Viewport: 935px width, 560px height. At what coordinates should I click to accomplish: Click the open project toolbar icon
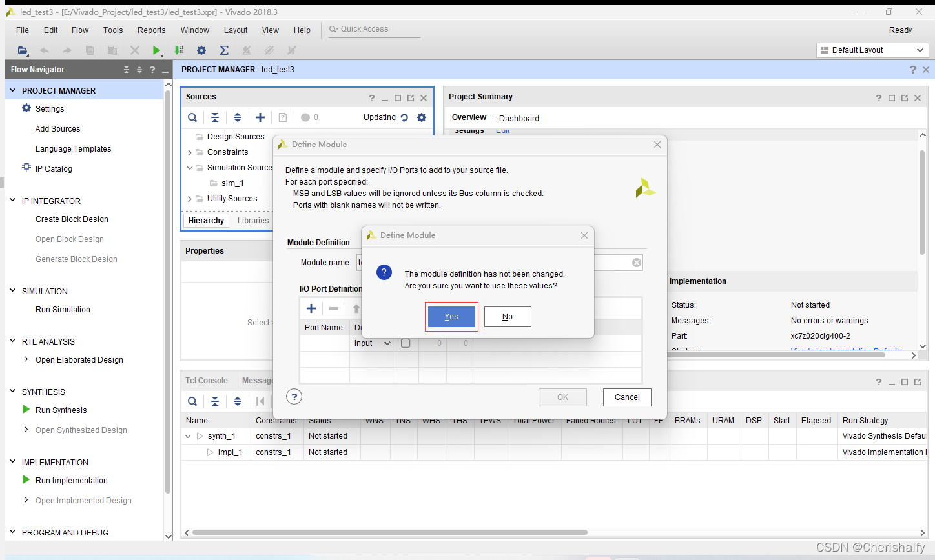click(x=23, y=50)
